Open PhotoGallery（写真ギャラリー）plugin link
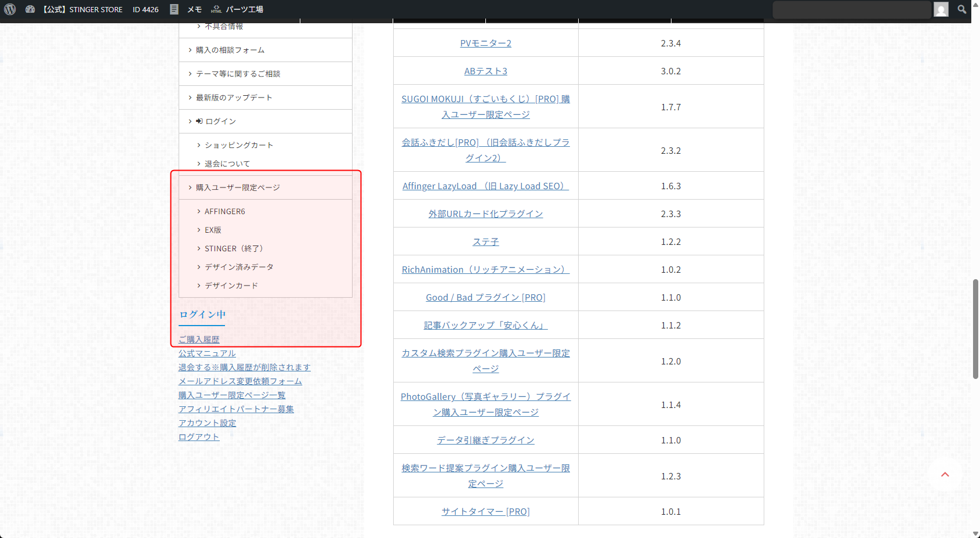 coord(486,405)
